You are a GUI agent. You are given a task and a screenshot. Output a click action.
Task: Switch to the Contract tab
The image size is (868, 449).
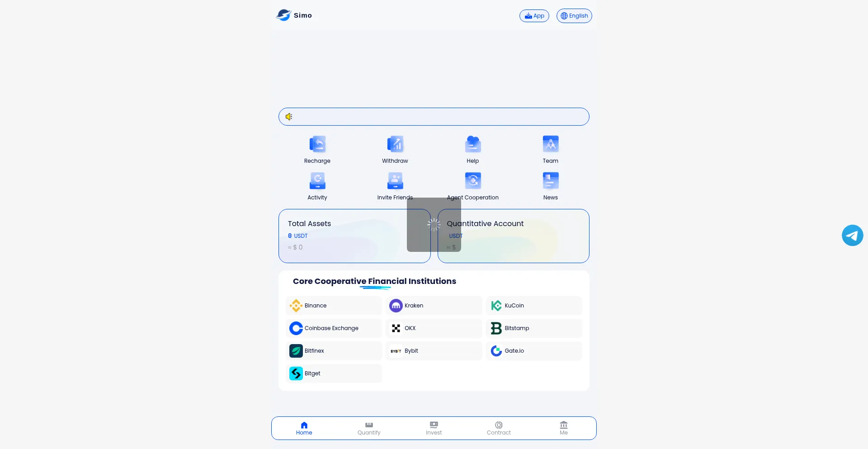point(499,428)
